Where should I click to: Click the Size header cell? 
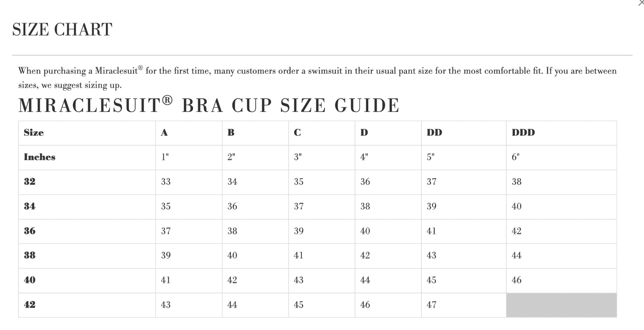(34, 133)
